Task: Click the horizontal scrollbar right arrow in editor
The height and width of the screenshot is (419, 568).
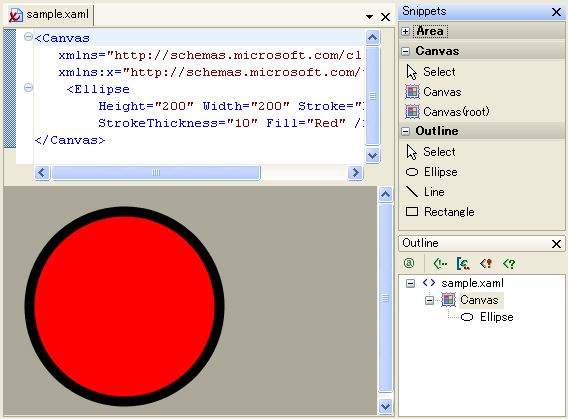Action: (355, 173)
